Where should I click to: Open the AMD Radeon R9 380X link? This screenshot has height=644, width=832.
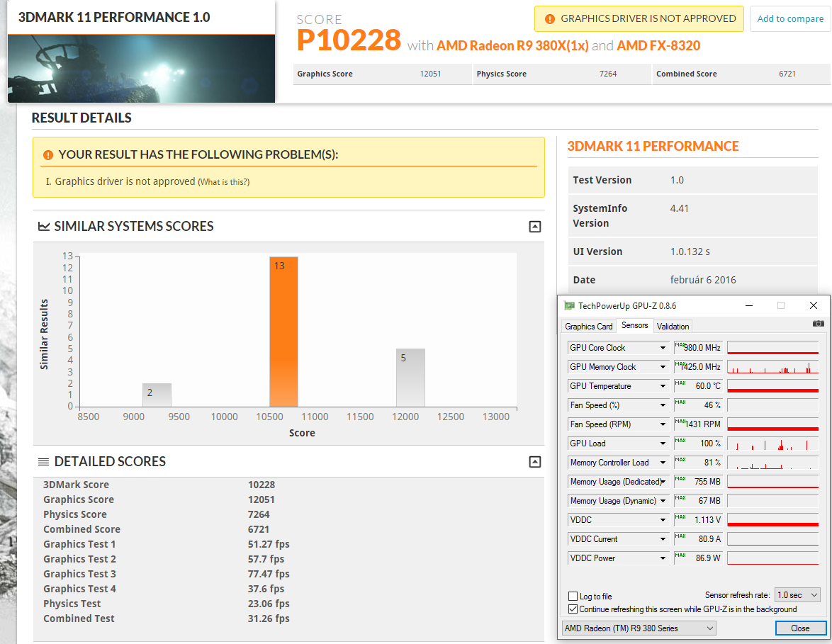(512, 45)
